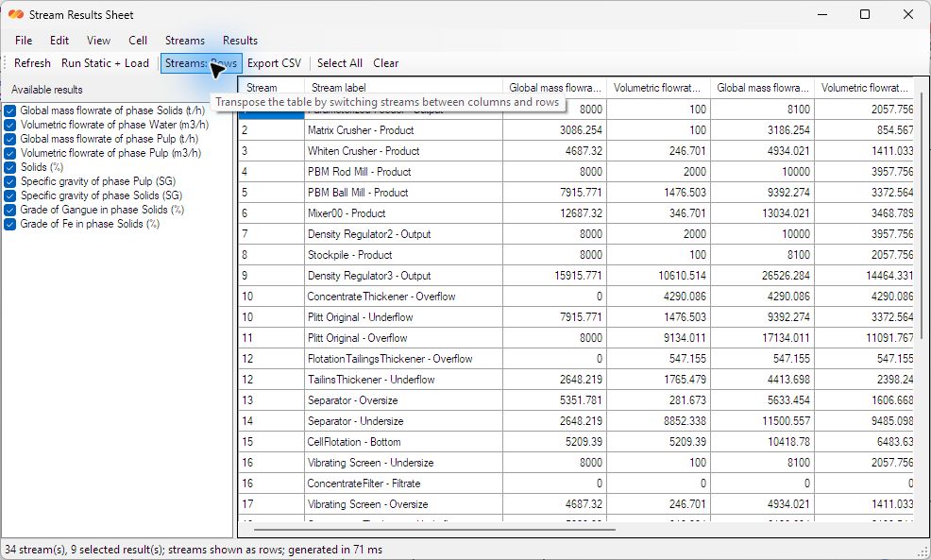This screenshot has height=560, width=931.
Task: Uncheck Volumetric flowrate of phase Water
Action: (10, 125)
